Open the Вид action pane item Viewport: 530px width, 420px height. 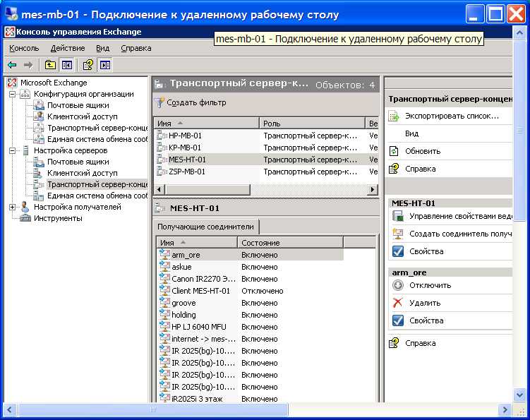(411, 133)
